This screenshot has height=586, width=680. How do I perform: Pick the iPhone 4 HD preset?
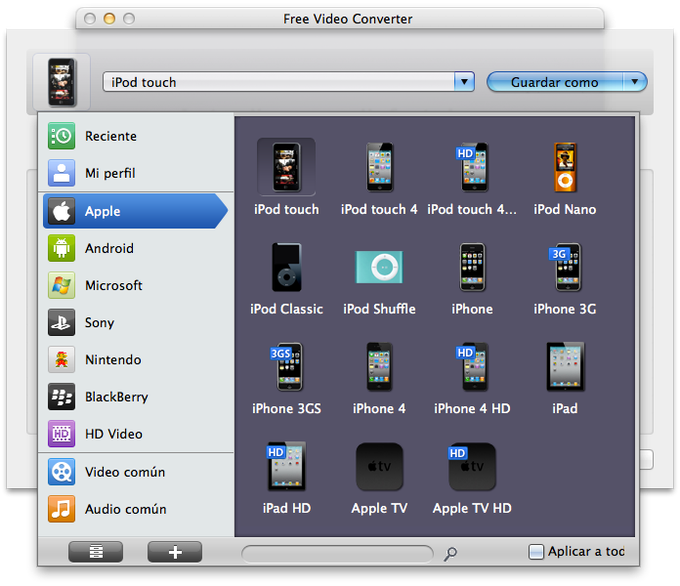tap(472, 367)
